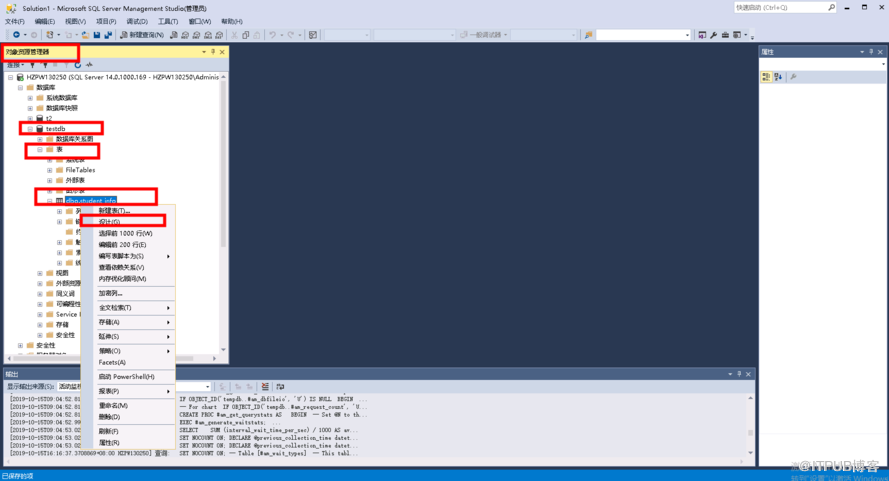Click the activity monitor icon in Object Explorer

[89, 65]
